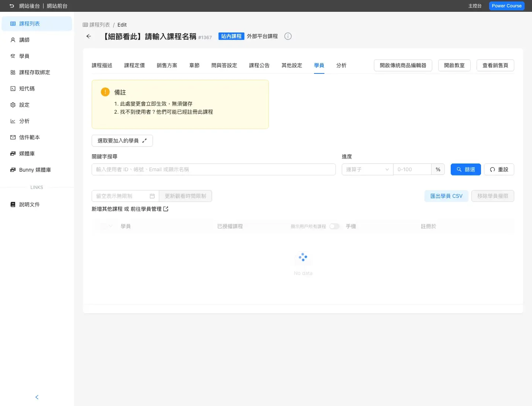Click the 網站後台 link
532x406 pixels.
click(x=30, y=6)
